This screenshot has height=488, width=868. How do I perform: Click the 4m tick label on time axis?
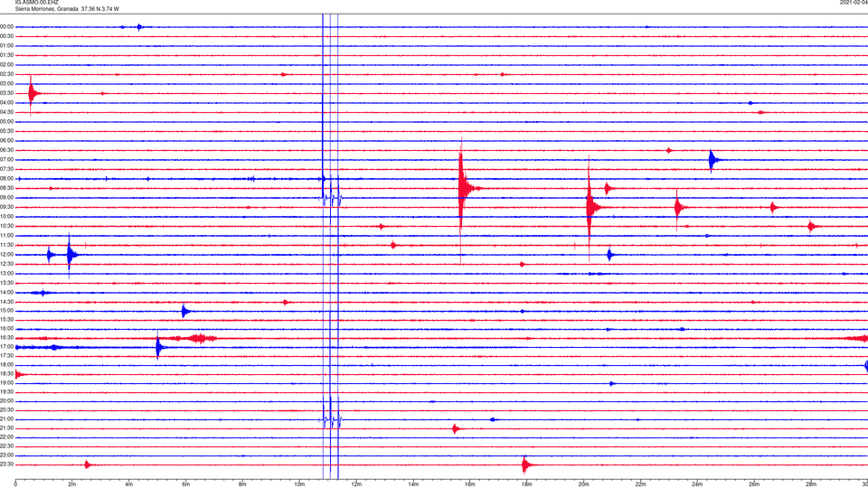pyautogui.click(x=129, y=484)
